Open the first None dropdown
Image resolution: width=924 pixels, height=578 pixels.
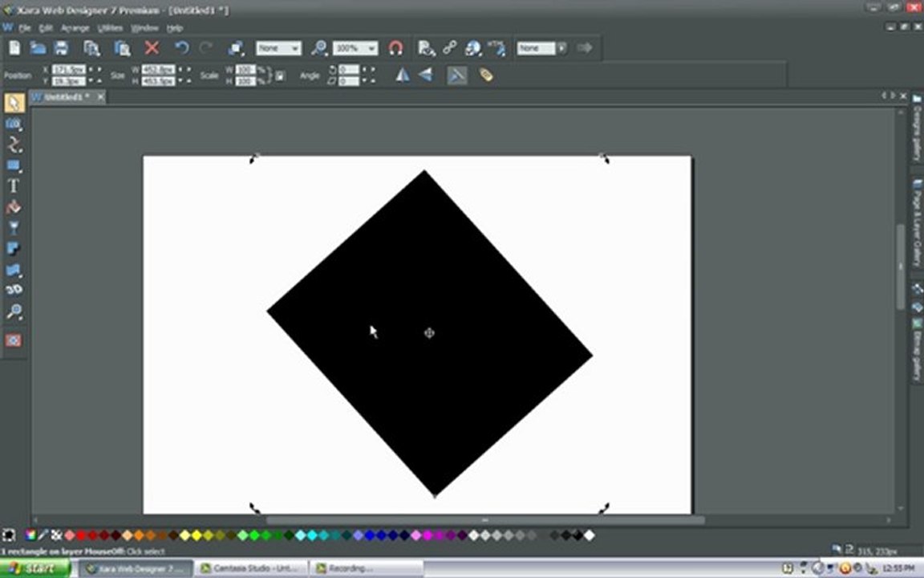click(x=278, y=48)
